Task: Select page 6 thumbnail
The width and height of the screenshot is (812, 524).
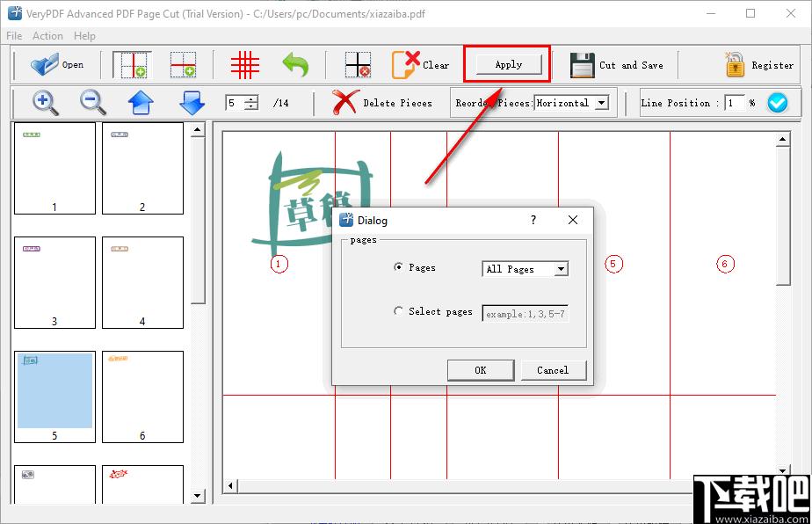Action: [x=143, y=397]
